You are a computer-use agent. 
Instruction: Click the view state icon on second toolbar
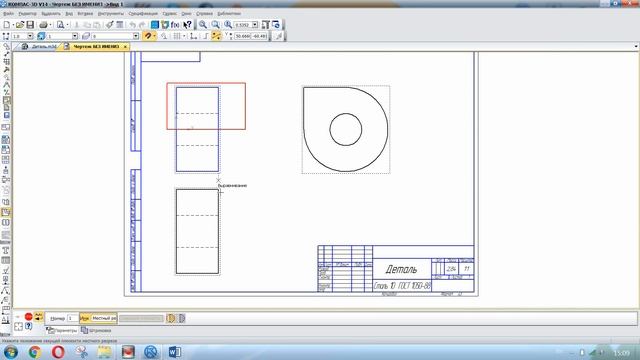coord(41,36)
